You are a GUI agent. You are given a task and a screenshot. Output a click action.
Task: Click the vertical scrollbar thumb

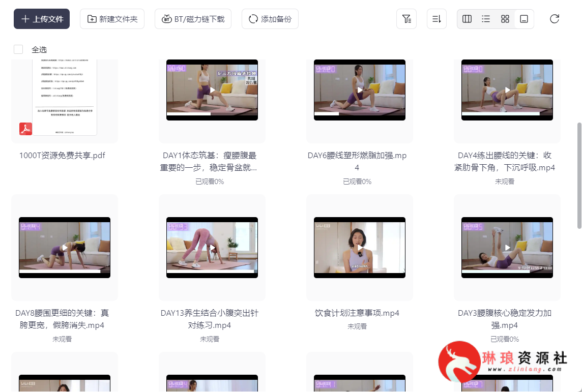579,175
